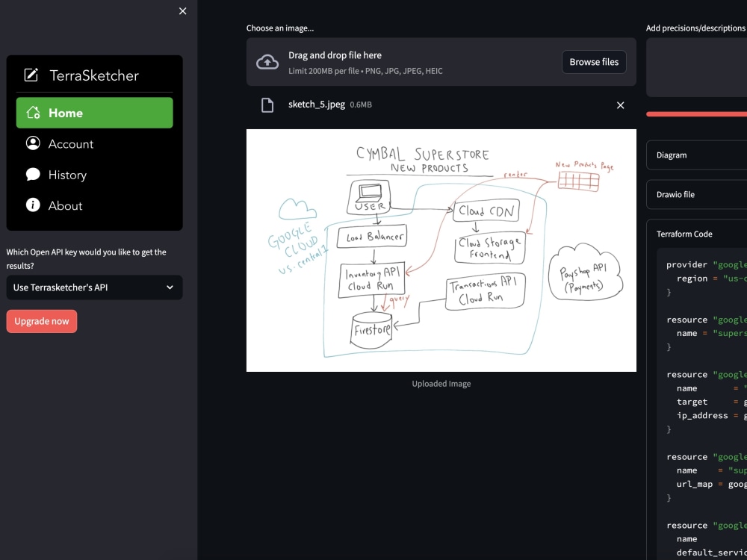
Task: Click the About info icon
Action: (x=32, y=205)
